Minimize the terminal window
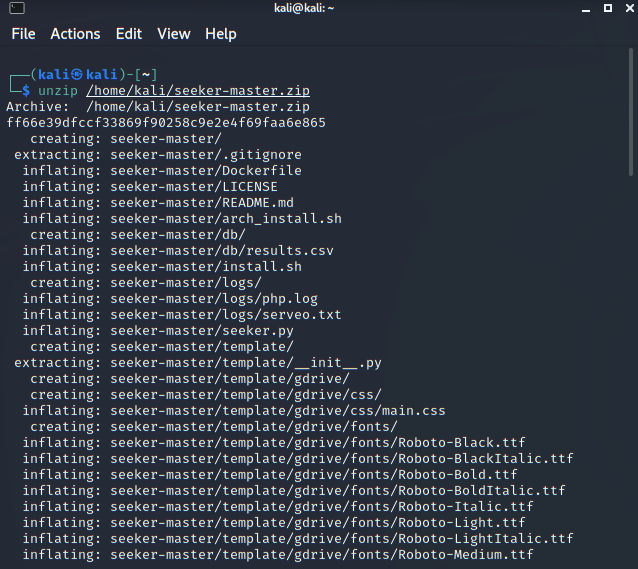Screen dimensions: 638x569 (586, 9)
